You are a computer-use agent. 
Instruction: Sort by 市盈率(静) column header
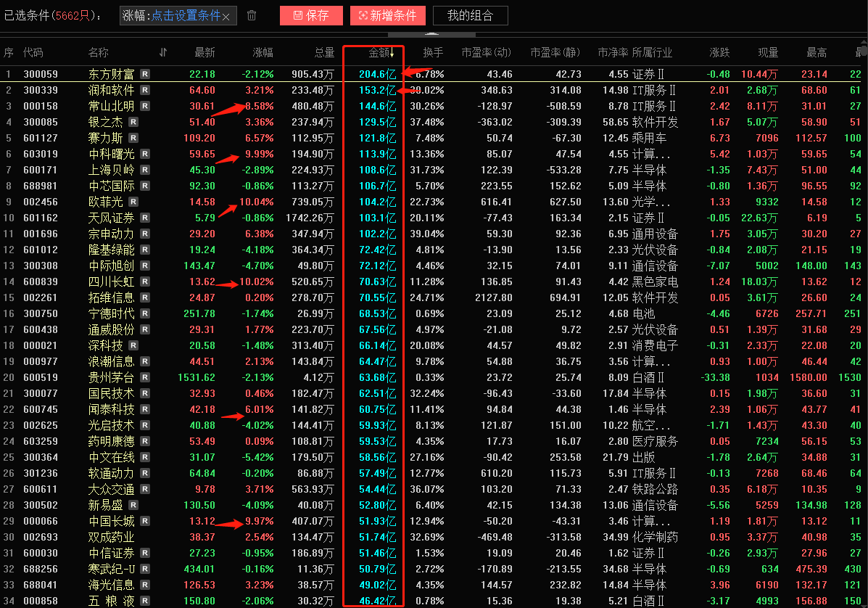point(555,53)
